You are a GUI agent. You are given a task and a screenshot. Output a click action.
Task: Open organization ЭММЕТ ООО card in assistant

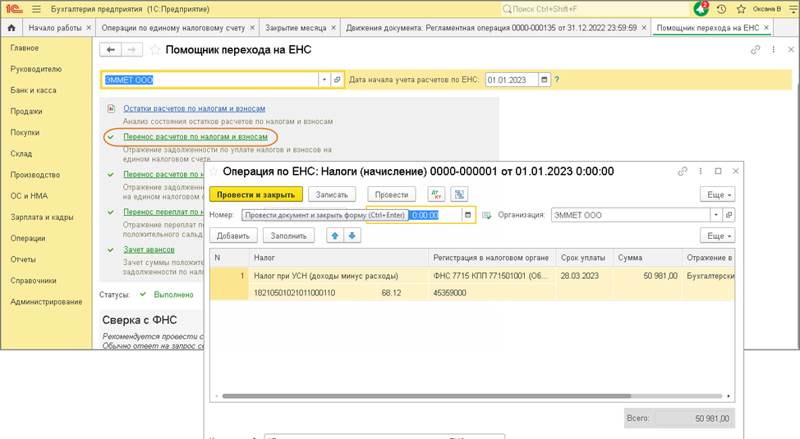coord(337,80)
